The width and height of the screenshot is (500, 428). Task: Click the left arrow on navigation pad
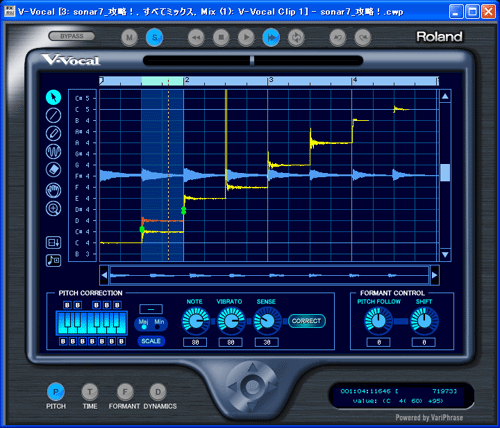(x=233, y=387)
